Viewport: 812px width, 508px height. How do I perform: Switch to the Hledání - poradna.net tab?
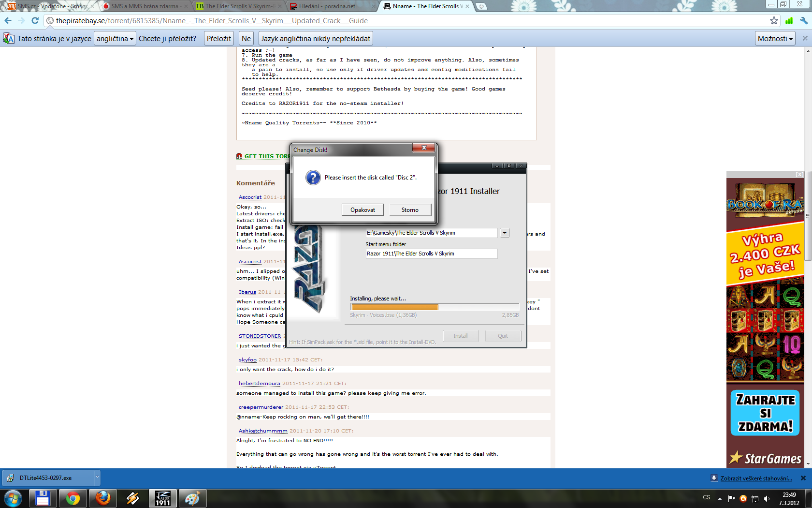pyautogui.click(x=327, y=6)
